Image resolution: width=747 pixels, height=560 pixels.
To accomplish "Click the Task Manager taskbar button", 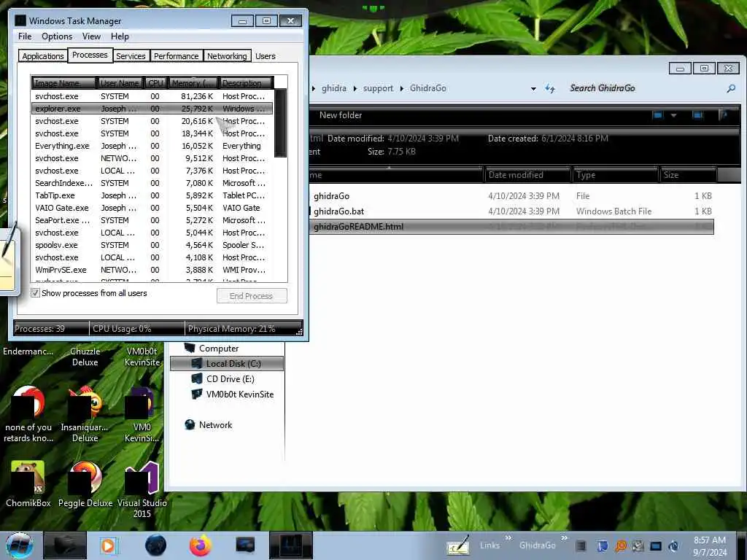I will [290, 545].
